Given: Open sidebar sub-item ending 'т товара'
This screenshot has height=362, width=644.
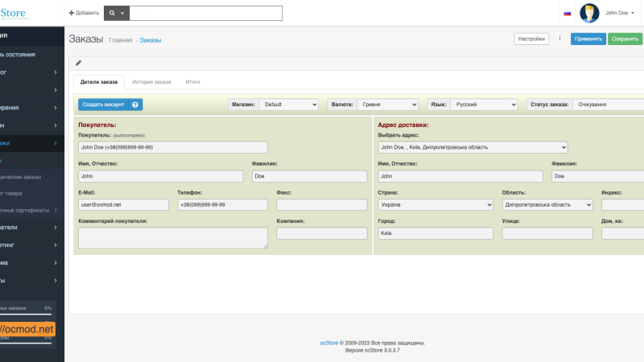Looking at the screenshot, I should (x=32, y=194).
